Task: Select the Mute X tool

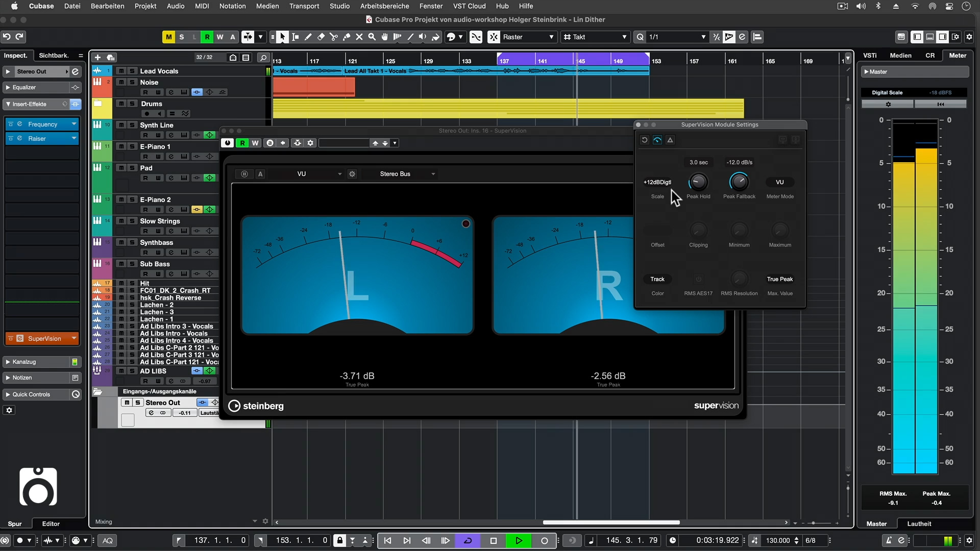Action: [x=359, y=37]
